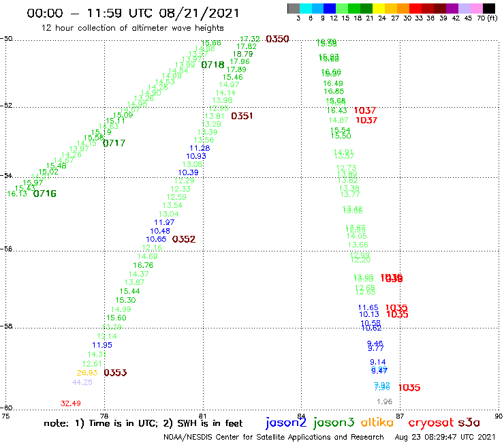Click the orange wave height value 26.93
504x443 pixels.
pos(87,373)
